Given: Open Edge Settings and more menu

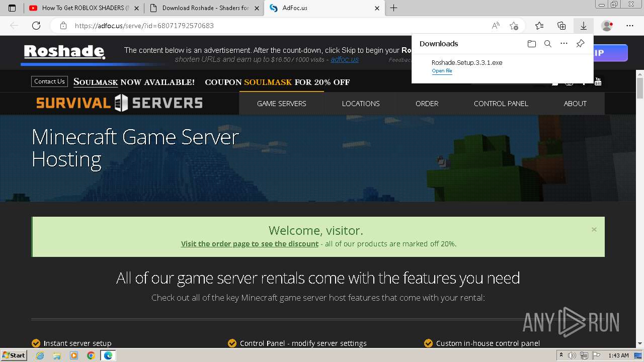Looking at the screenshot, I should 630,26.
